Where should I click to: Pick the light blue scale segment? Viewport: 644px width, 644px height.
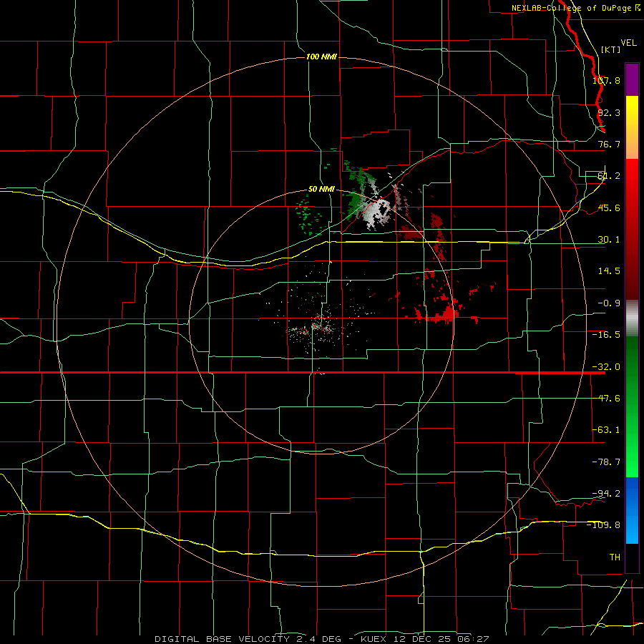(x=632, y=530)
